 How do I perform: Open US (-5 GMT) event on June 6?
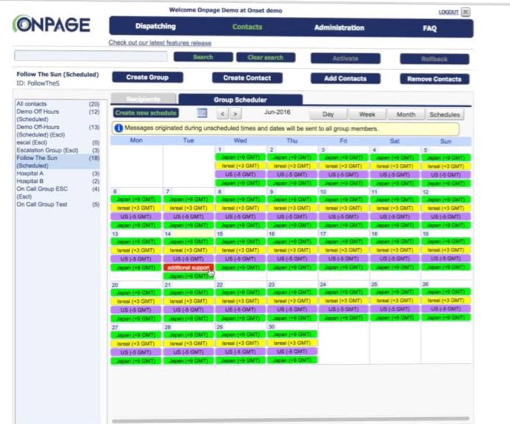point(136,217)
